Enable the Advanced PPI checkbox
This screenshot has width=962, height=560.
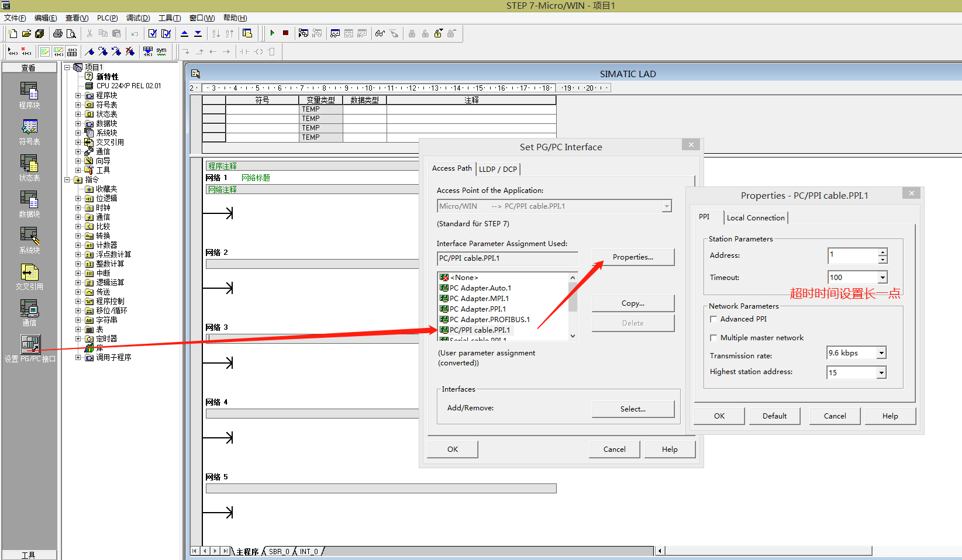(x=713, y=319)
